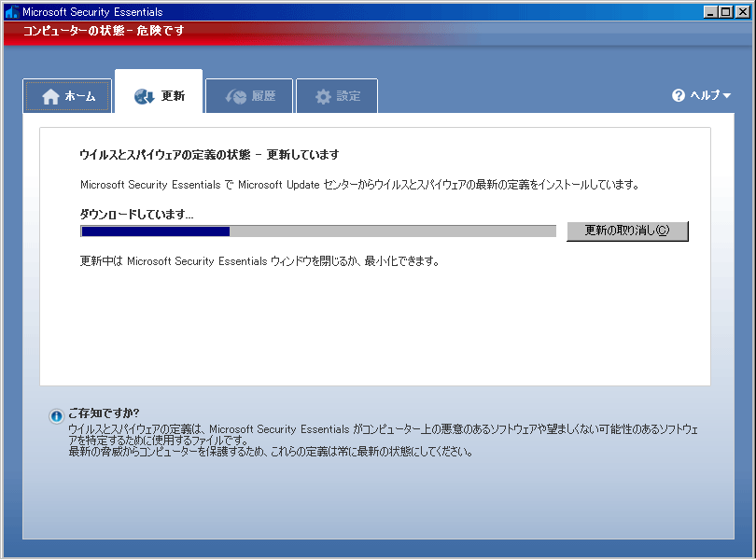Open the ヘルプ (Help) menu label

[x=705, y=95]
